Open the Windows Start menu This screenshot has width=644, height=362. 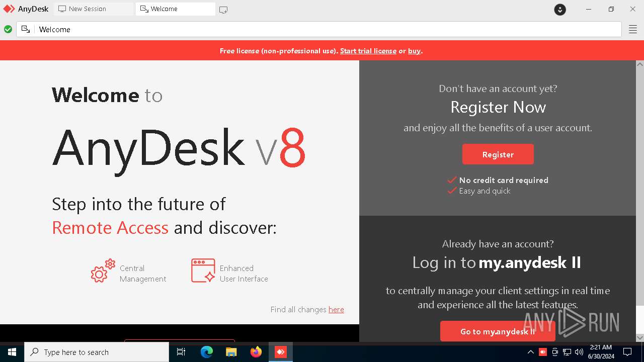(x=12, y=352)
